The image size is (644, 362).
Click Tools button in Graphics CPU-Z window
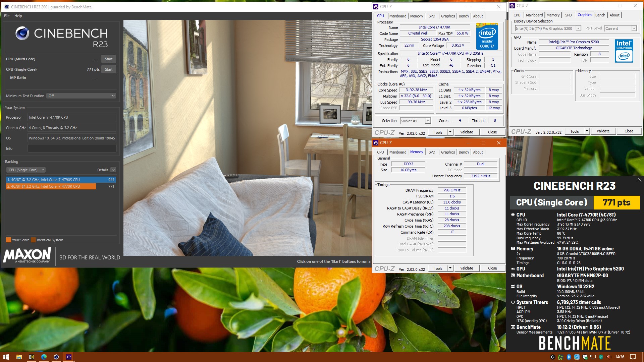pyautogui.click(x=575, y=131)
